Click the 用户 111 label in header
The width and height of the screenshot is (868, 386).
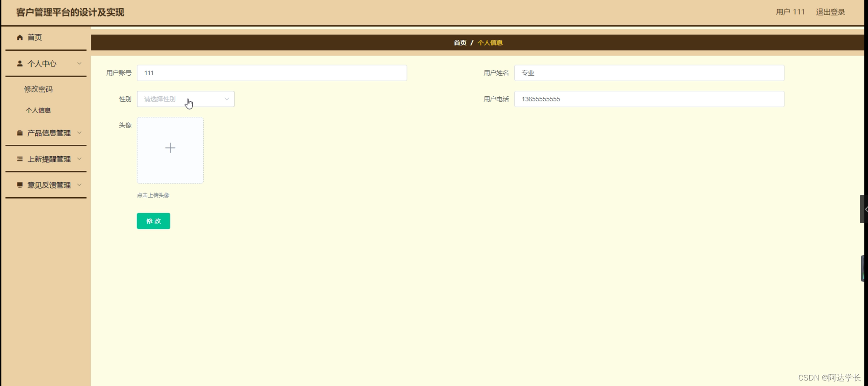click(790, 12)
